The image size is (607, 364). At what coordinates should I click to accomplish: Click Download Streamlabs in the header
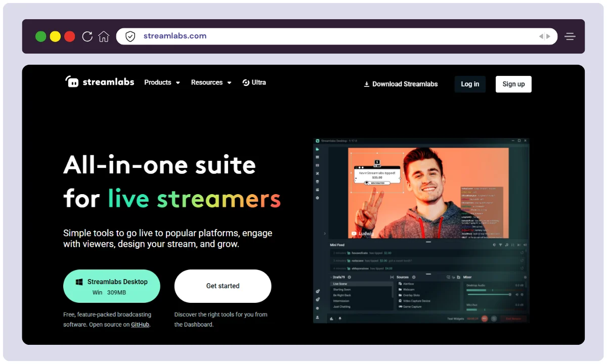[x=401, y=84]
